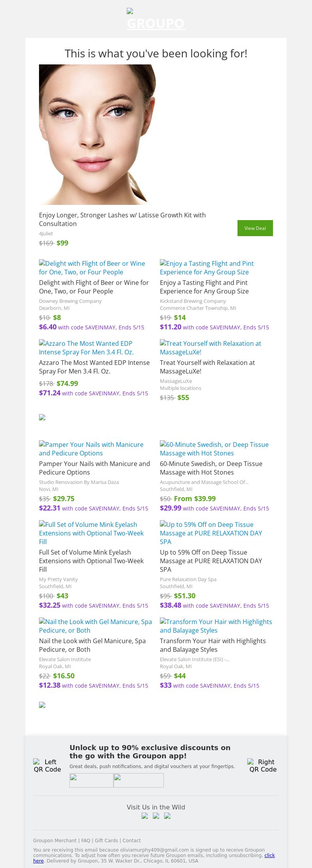Open middle social icon under Visit Us

156,816
